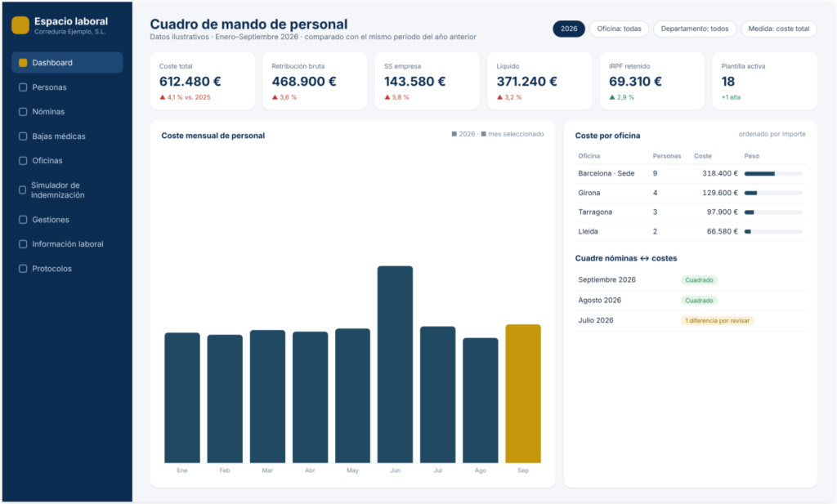Select the Feb bar in chart
The width and height of the screenshot is (837, 504).
pos(225,399)
